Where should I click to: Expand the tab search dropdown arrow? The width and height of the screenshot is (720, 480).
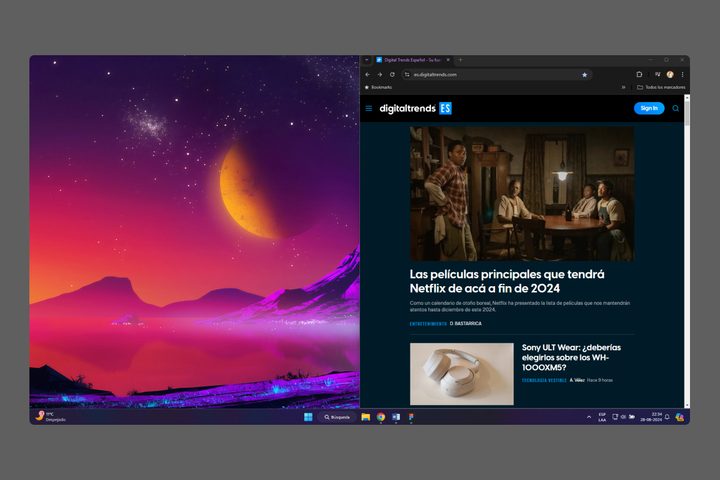point(367,60)
